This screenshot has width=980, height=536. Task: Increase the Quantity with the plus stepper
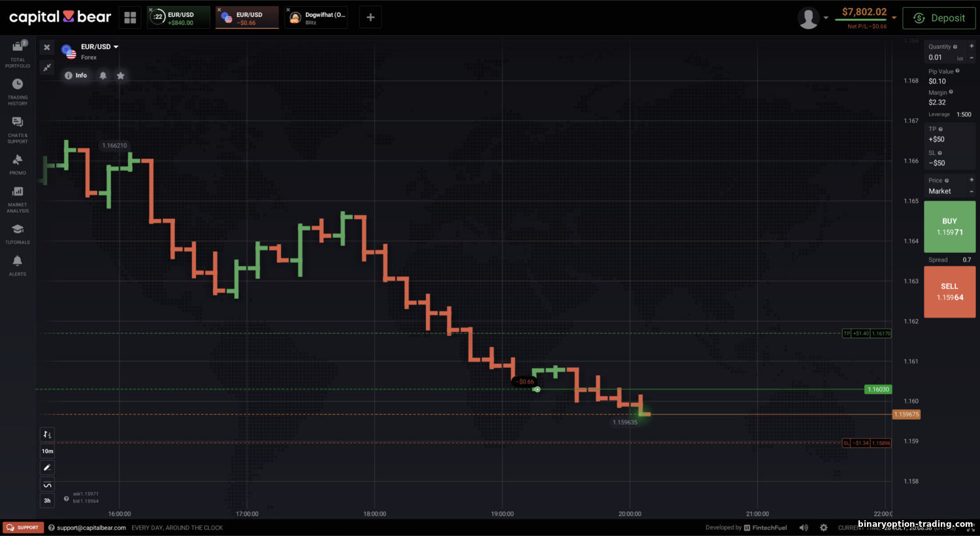pyautogui.click(x=972, y=46)
